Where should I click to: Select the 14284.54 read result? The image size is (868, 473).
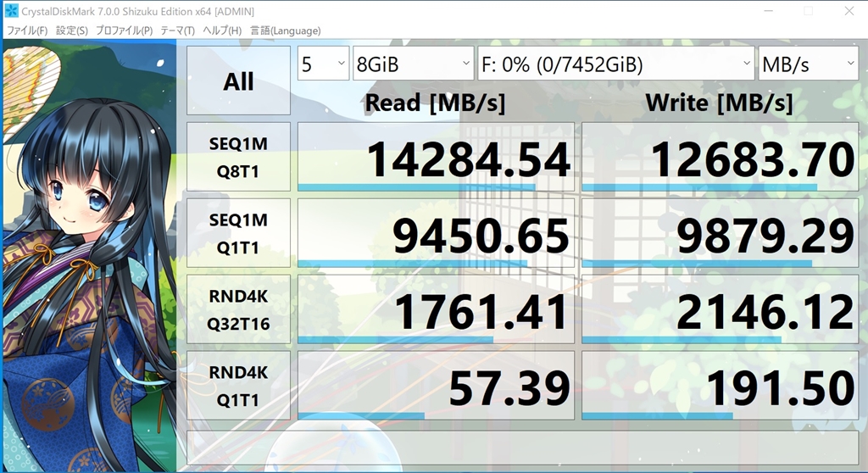(437, 157)
